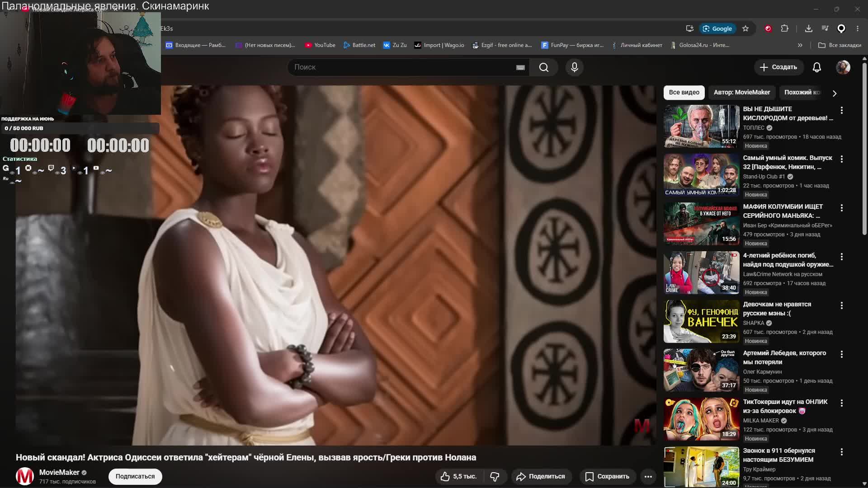This screenshot has width=868, height=488.
Task: Open the Ezgif bookmark
Action: 502,45
